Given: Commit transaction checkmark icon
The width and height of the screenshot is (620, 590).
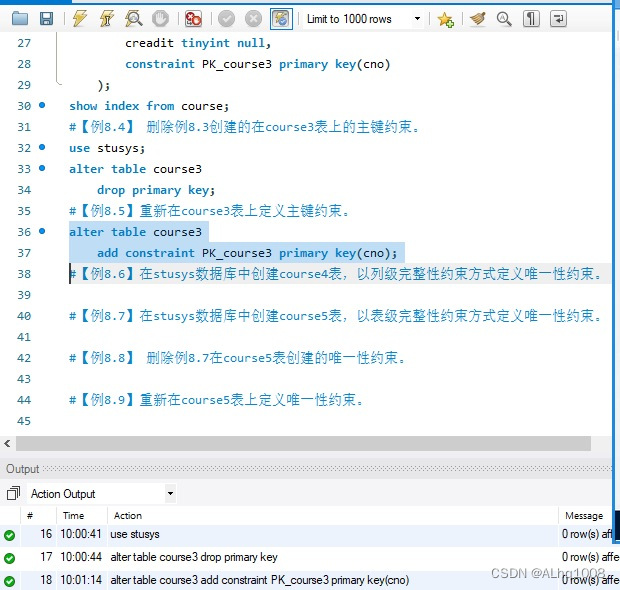Looking at the screenshot, I should (x=227, y=19).
